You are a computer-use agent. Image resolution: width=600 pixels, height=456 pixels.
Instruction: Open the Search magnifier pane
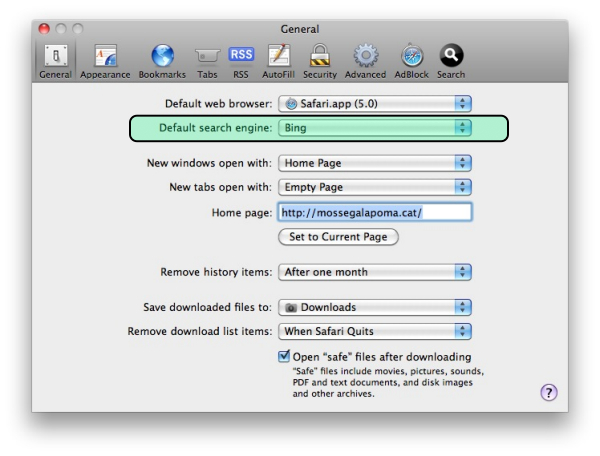click(x=451, y=61)
